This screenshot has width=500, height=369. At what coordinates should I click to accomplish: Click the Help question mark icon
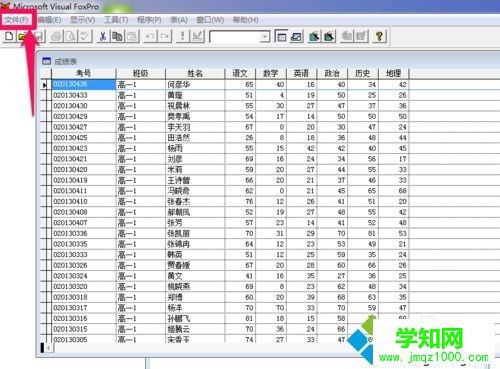[379, 36]
